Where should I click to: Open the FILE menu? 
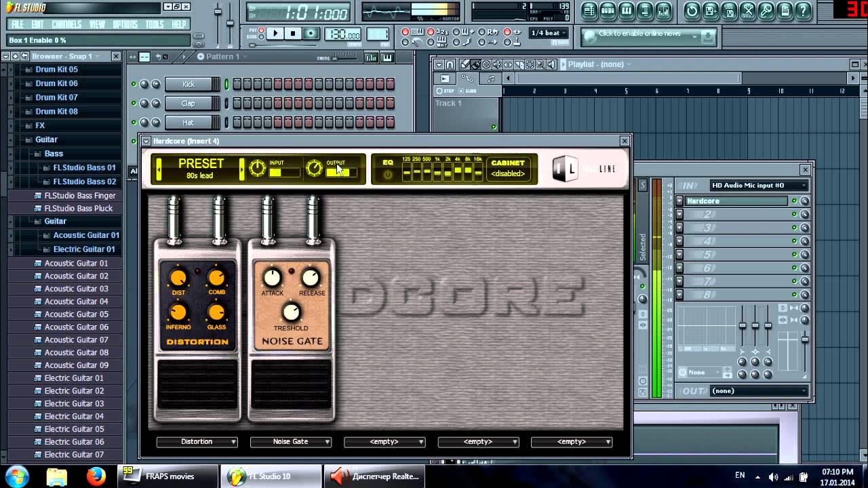pos(18,24)
